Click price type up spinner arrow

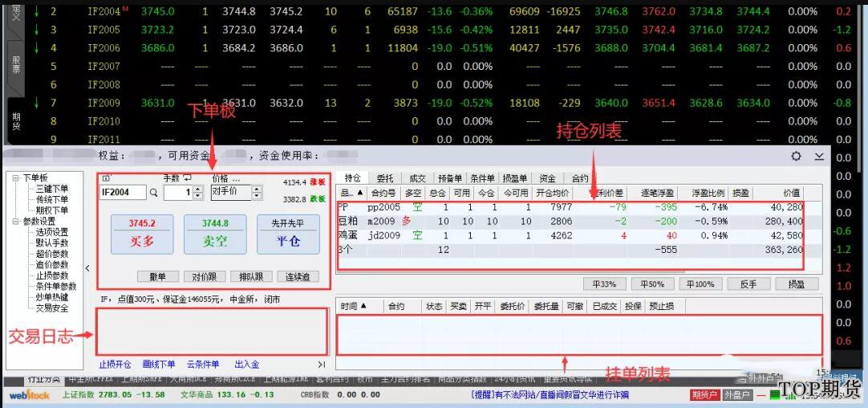(256, 189)
